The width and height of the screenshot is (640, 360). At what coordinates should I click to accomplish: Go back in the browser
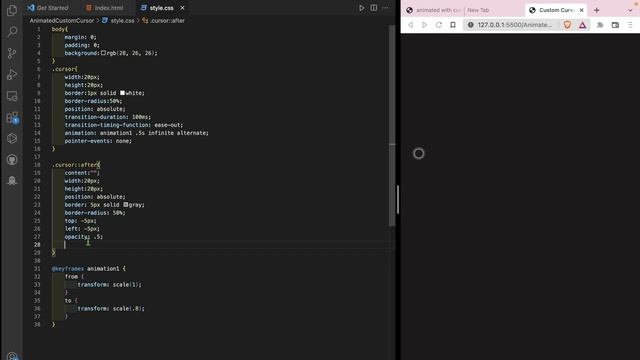click(411, 25)
